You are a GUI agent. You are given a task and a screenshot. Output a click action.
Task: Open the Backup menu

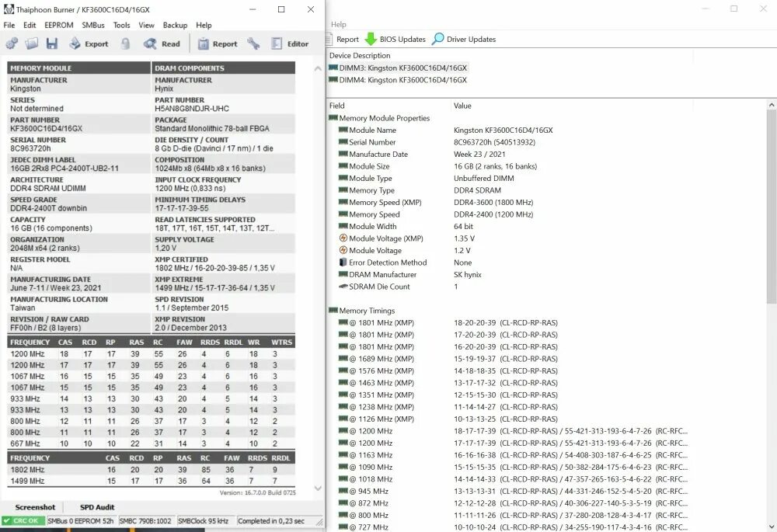175,25
